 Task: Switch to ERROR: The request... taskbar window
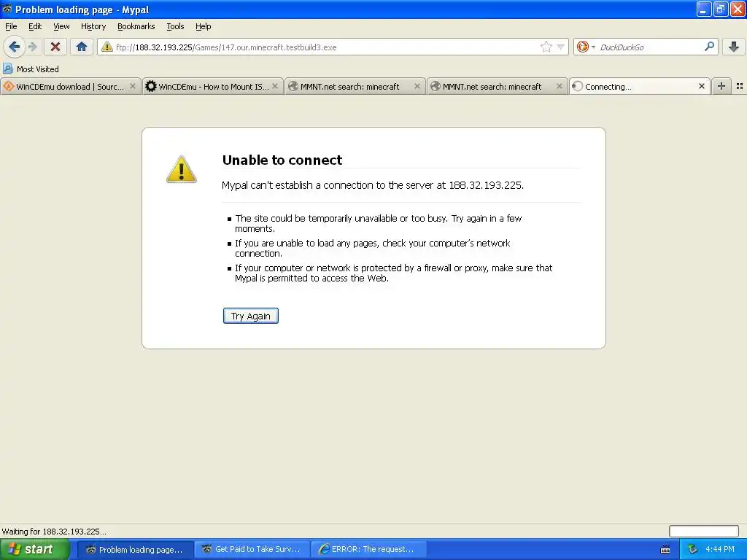coord(368,550)
